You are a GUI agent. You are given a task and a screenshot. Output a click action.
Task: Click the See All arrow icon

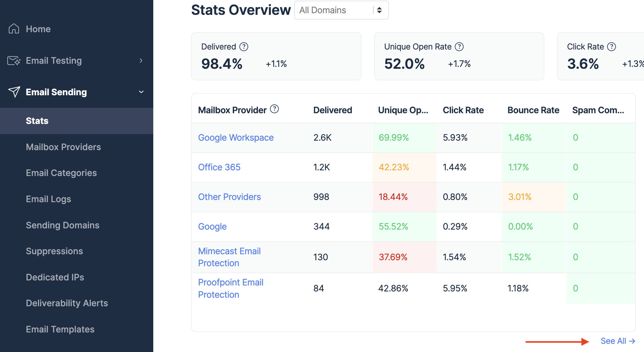click(632, 341)
